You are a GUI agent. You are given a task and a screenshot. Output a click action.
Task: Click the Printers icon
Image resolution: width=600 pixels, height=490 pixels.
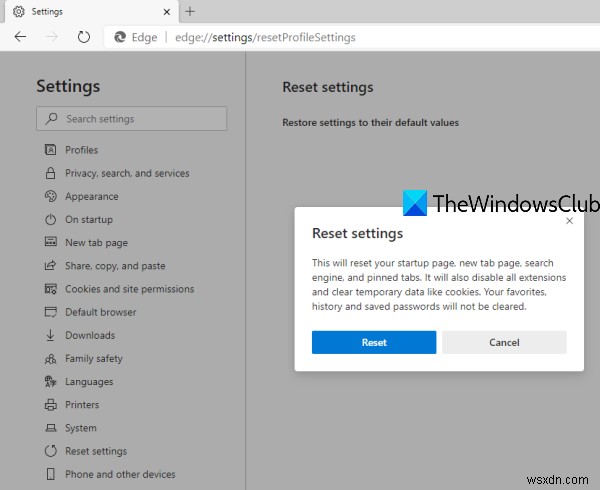tap(51, 405)
